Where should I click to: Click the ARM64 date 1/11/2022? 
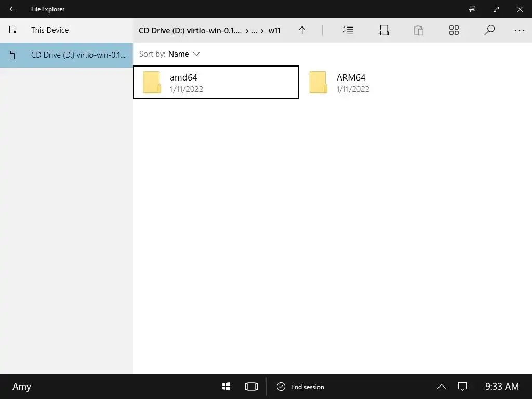tap(353, 89)
